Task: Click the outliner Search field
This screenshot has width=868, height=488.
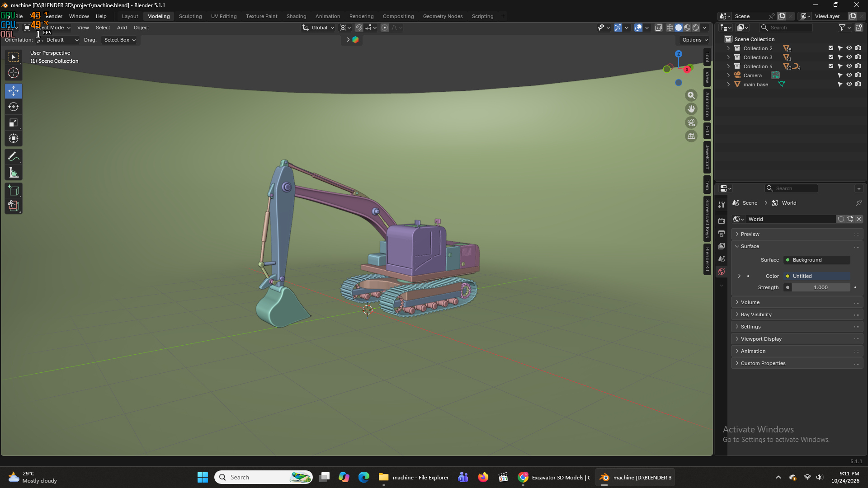Action: click(787, 28)
